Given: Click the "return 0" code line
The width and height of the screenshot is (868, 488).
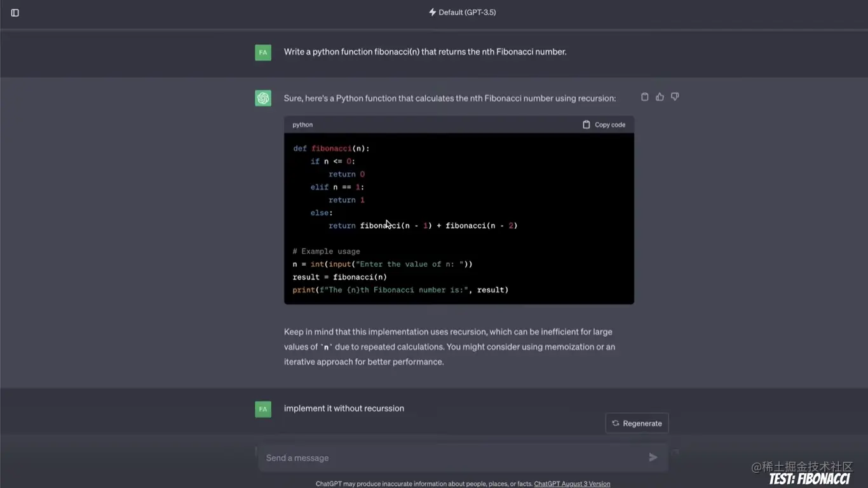Looking at the screenshot, I should 346,174.
